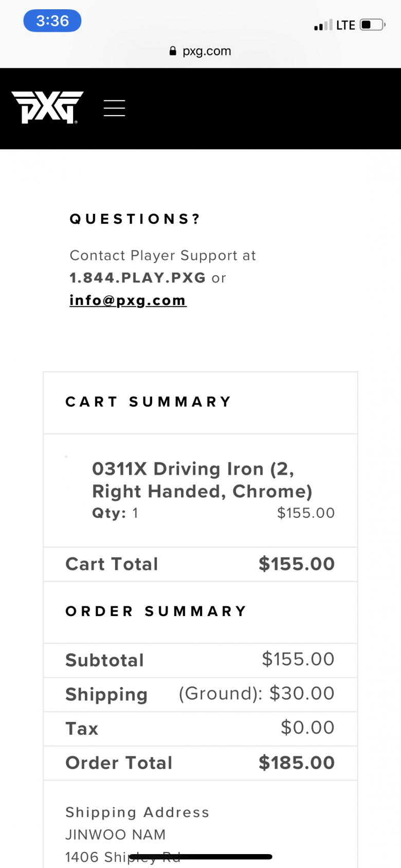This screenshot has height=868, width=401.
Task: Tap the blue 3:36 time pill
Action: point(52,21)
